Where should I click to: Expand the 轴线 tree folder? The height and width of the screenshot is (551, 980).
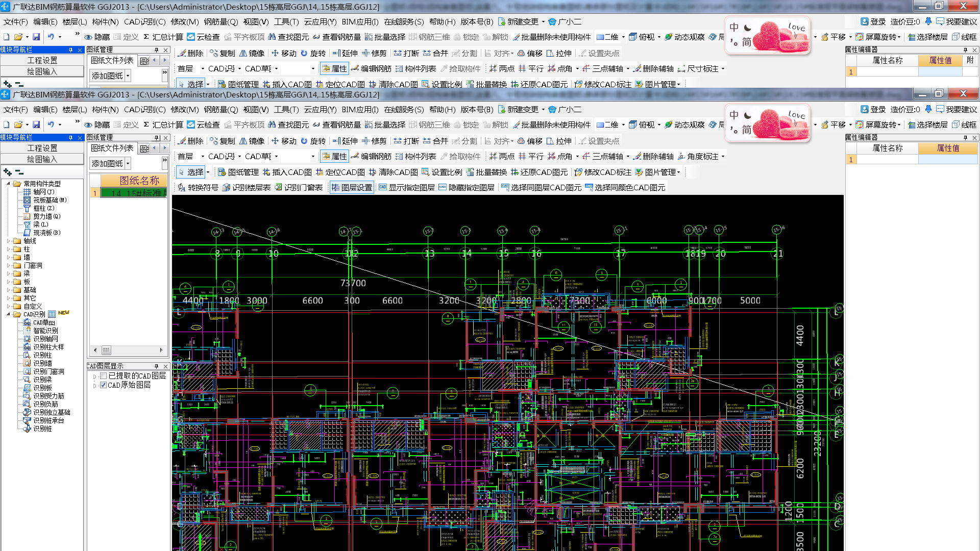(x=9, y=241)
